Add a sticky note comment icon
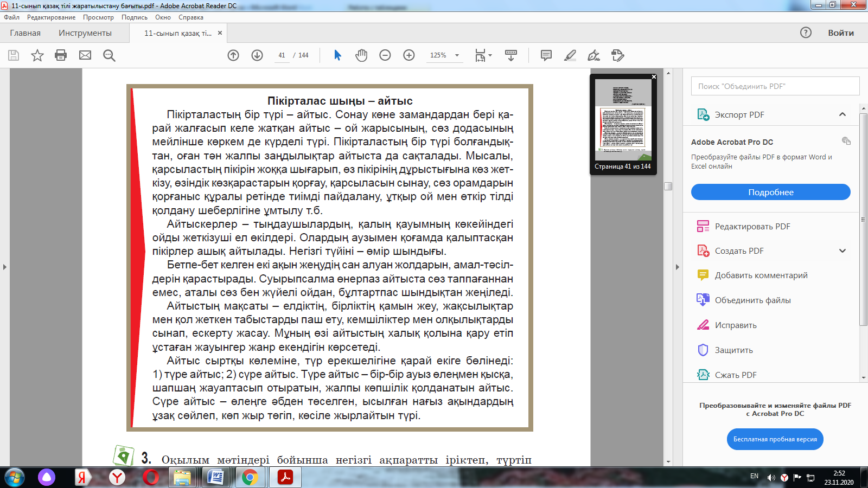This screenshot has height=488, width=868. tap(546, 55)
